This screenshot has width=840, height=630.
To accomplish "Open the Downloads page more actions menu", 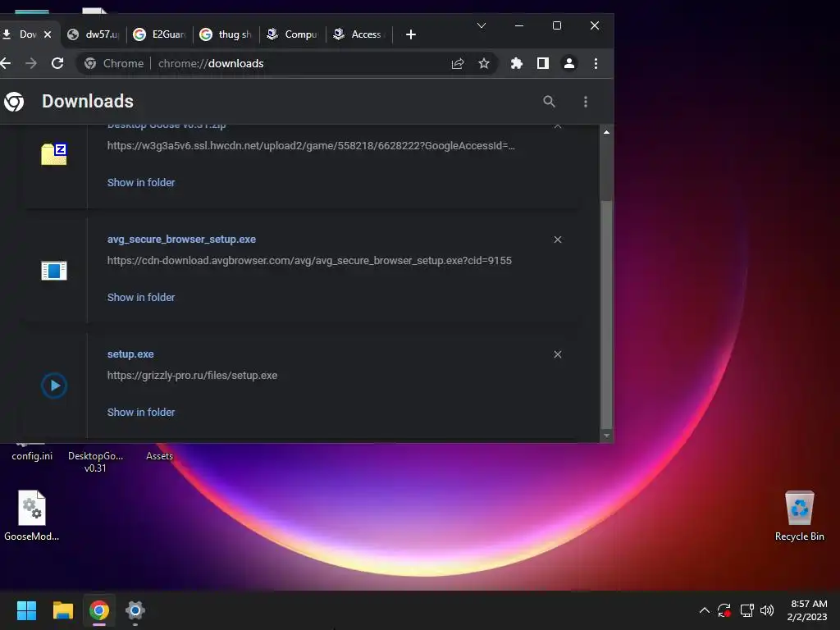I will tap(586, 102).
